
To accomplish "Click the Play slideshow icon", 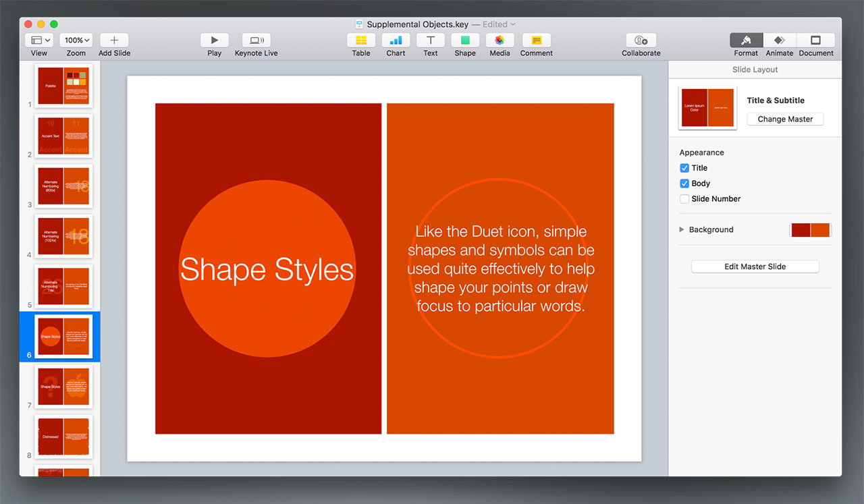I will [215, 40].
